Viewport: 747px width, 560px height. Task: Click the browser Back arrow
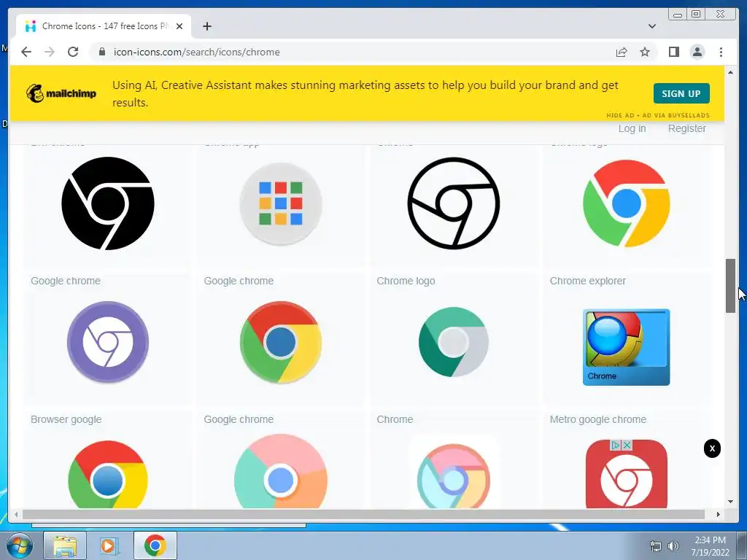coord(26,52)
